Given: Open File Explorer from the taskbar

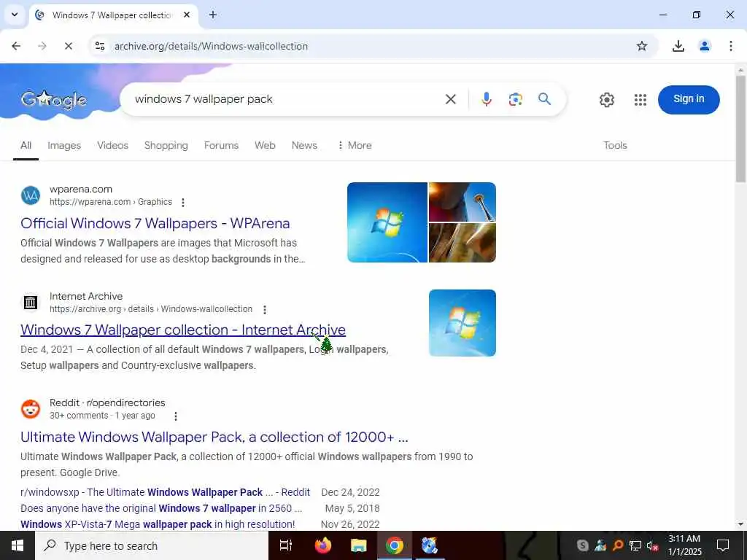Looking at the screenshot, I should 359,545.
